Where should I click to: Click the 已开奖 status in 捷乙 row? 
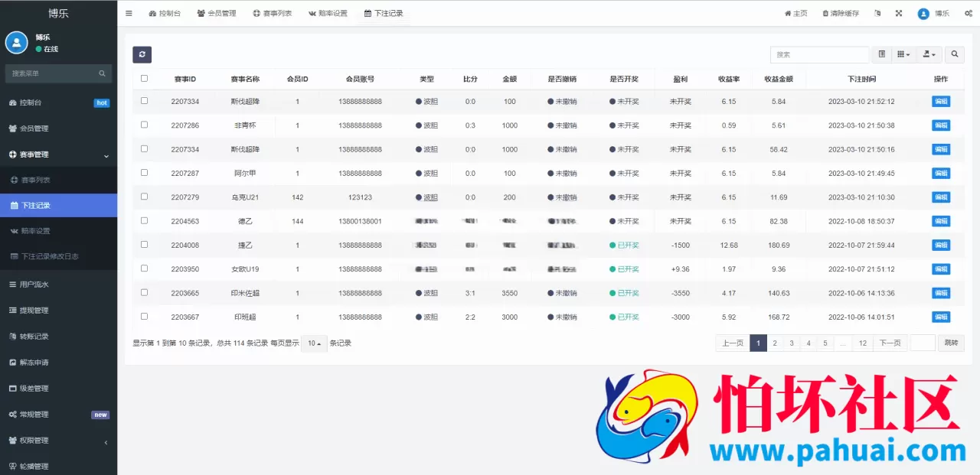tap(624, 245)
